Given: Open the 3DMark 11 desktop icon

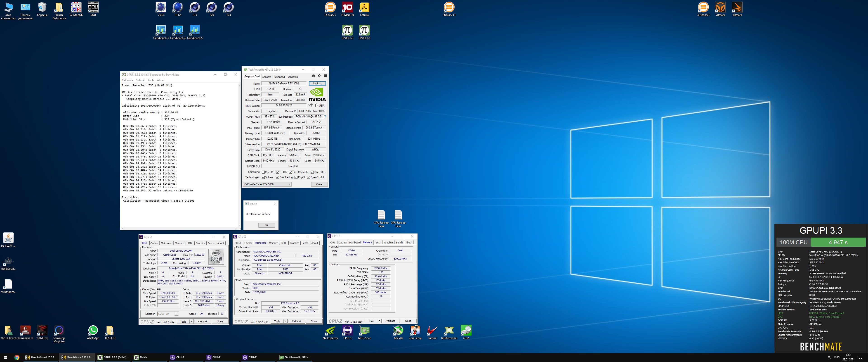Looking at the screenshot, I should point(449,10).
